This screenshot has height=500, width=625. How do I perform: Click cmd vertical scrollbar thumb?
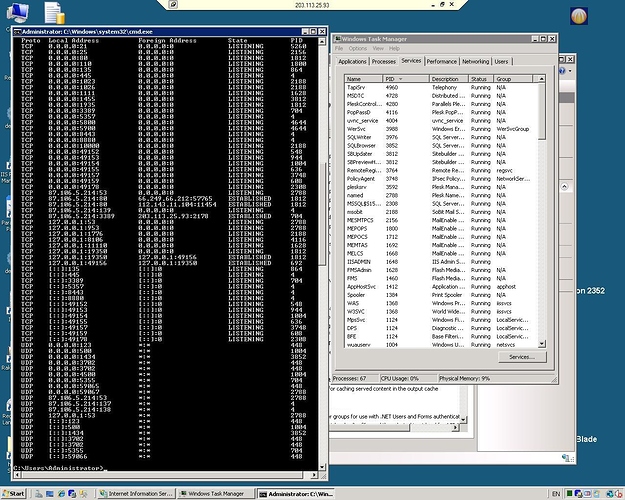[x=322, y=214]
